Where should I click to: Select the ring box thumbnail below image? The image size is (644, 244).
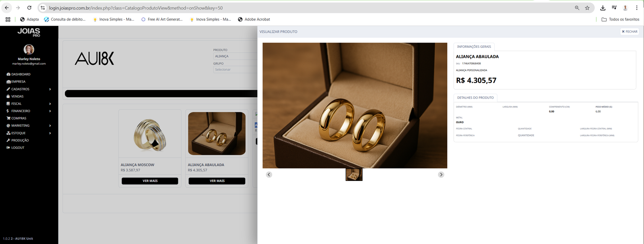pos(354,175)
